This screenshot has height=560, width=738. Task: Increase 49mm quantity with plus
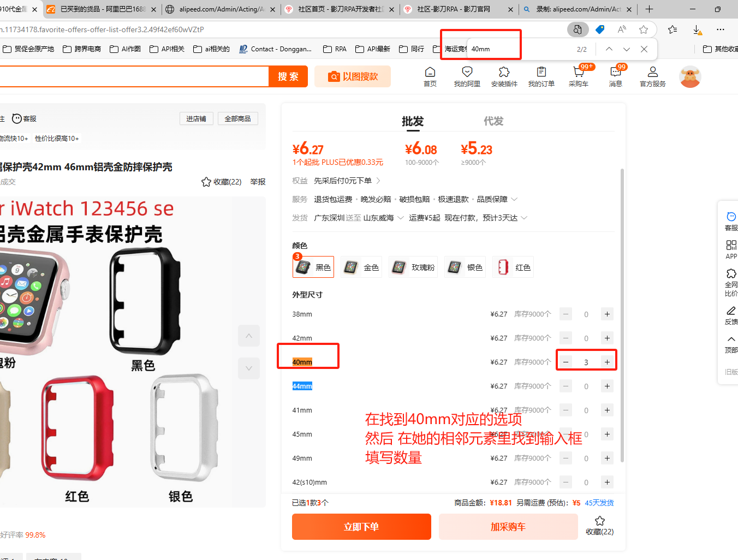(x=607, y=458)
